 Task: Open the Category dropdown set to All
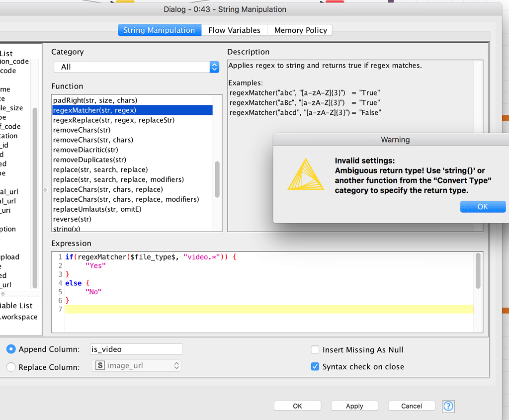coord(136,67)
